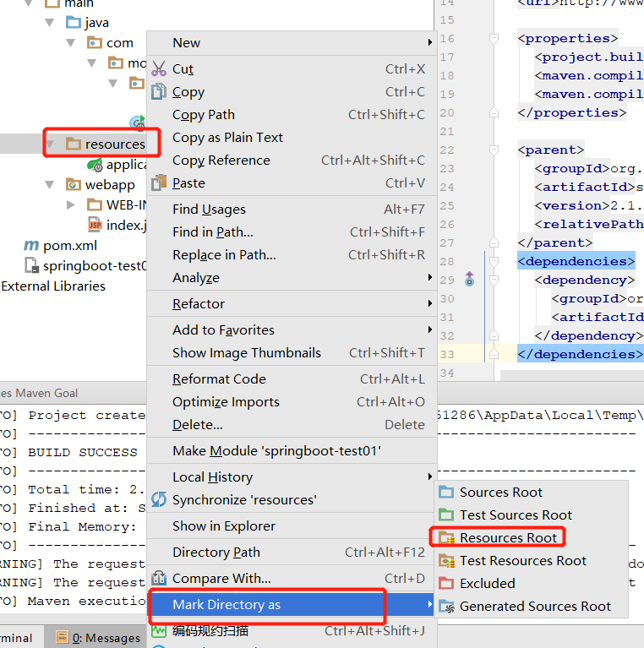Click the Compare With icon
The image size is (644, 648).
click(x=159, y=579)
